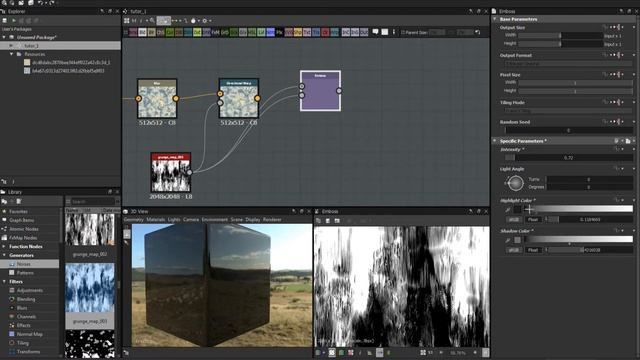Collapse the Unsaved Package tree node
The width and height of the screenshot is (640, 360).
pos(4,37)
